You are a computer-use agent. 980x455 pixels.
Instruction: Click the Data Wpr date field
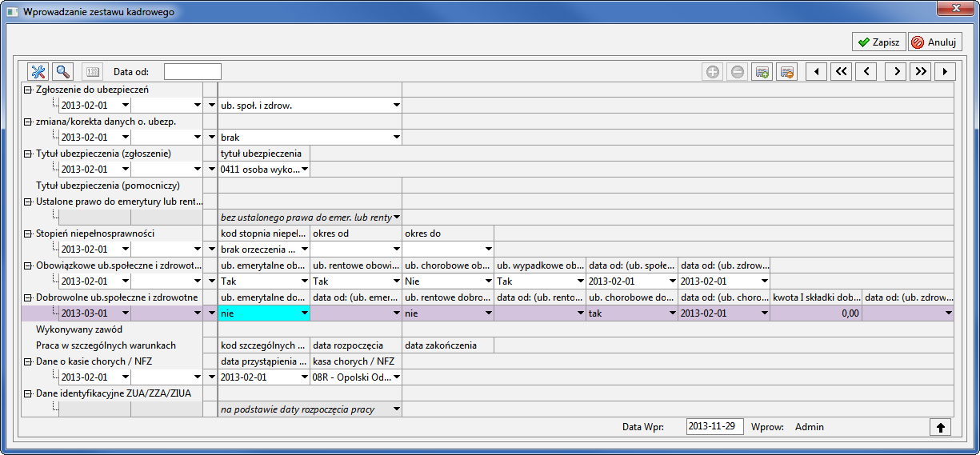tap(715, 427)
